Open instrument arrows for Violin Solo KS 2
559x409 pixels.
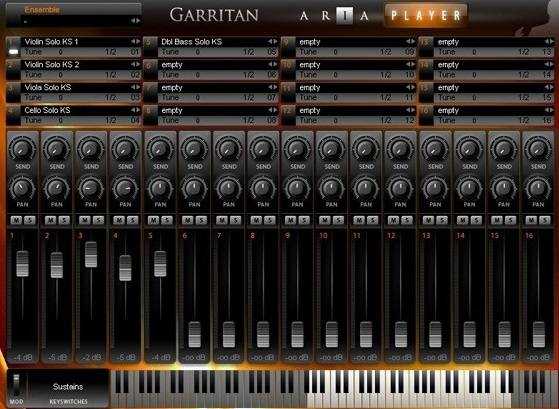tap(135, 64)
